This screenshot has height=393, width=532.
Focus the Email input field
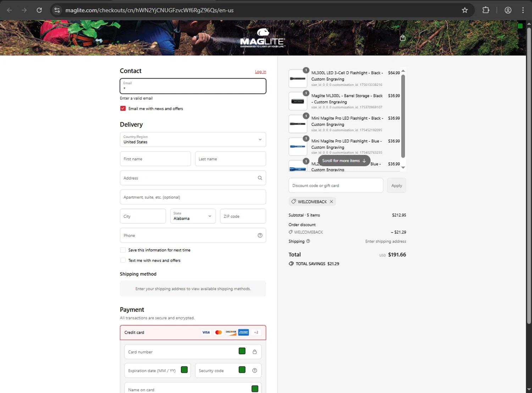[193, 86]
